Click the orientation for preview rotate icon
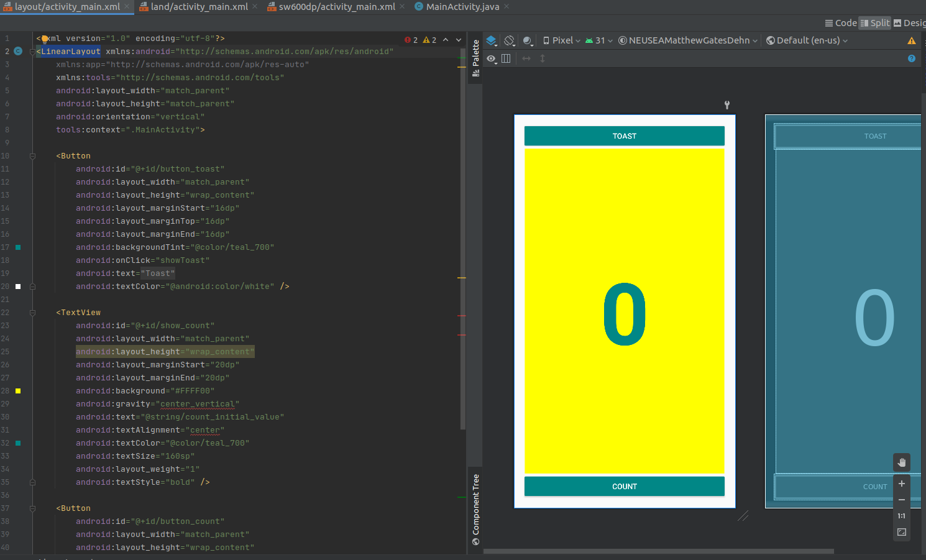Screen dimensions: 926x560 [510, 40]
